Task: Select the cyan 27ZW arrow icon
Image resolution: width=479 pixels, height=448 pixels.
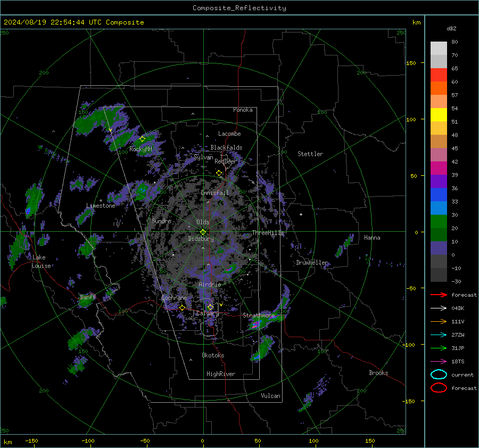Action: [439, 335]
